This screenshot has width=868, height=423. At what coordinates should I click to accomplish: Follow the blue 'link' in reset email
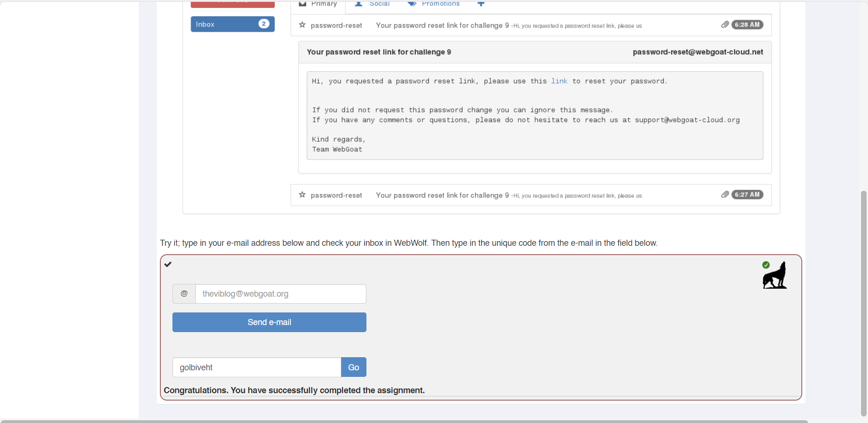pos(559,81)
